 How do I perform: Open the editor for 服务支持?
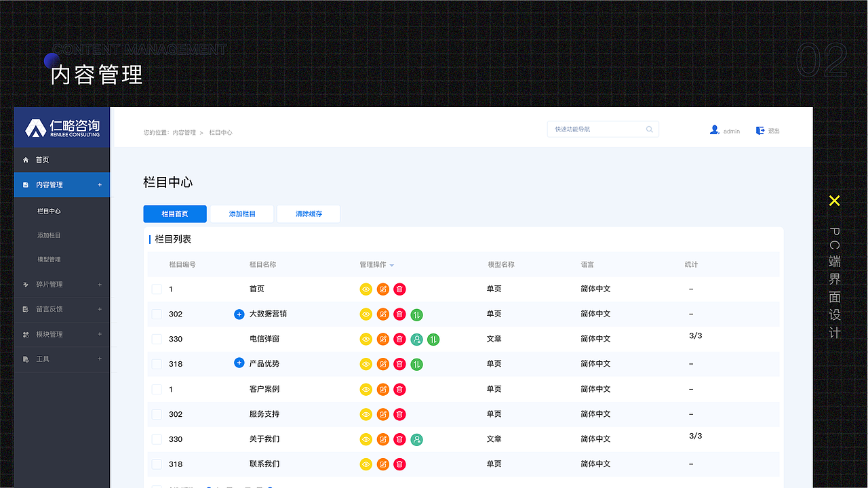click(383, 414)
